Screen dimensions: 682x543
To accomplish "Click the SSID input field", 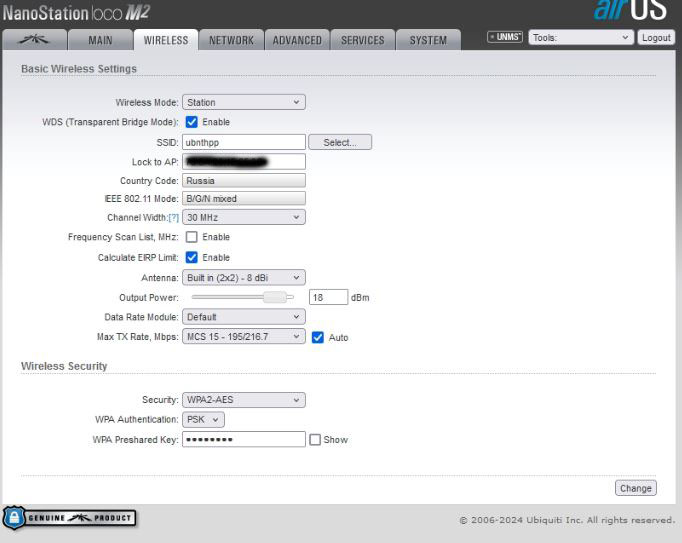I will coord(243,142).
